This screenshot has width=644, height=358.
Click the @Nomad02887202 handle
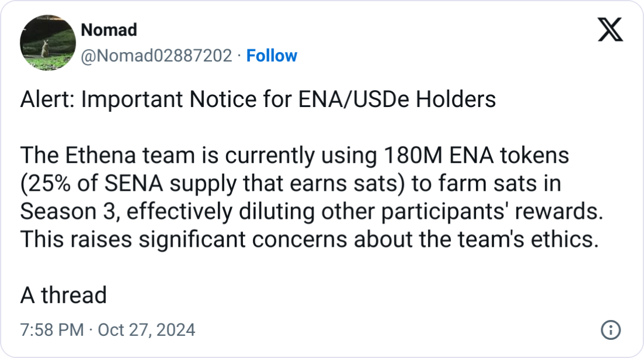pos(156,56)
